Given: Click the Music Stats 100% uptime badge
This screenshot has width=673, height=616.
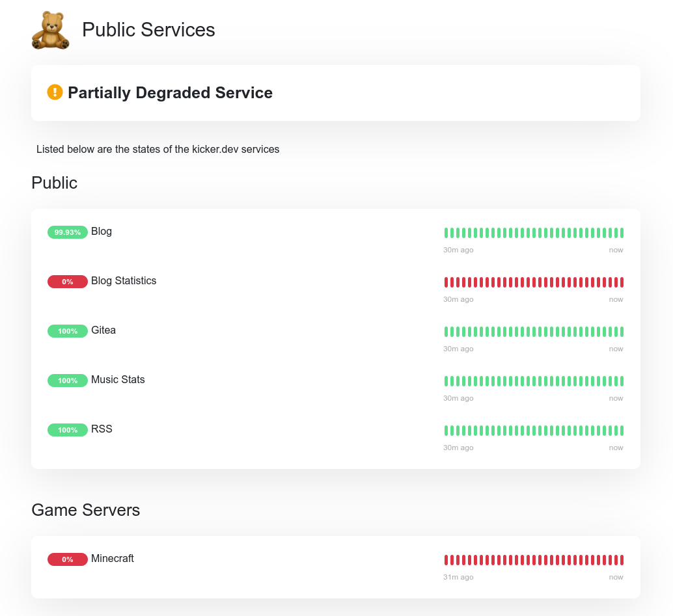Looking at the screenshot, I should (68, 381).
